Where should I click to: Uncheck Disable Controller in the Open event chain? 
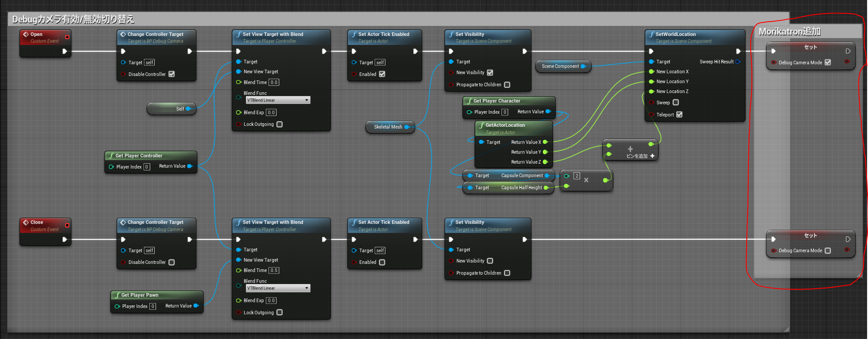pos(171,74)
